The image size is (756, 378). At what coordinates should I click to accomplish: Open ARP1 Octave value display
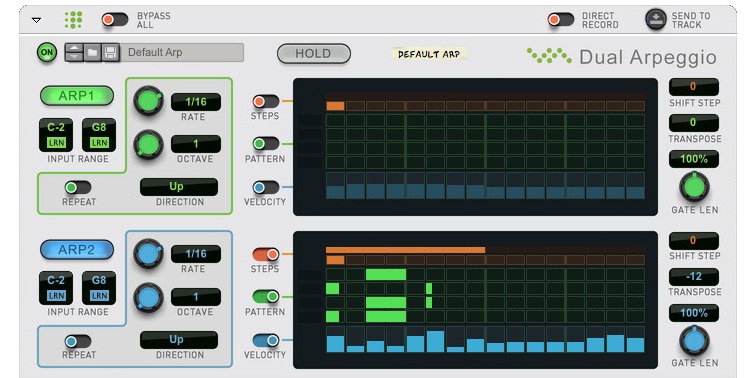pos(196,144)
